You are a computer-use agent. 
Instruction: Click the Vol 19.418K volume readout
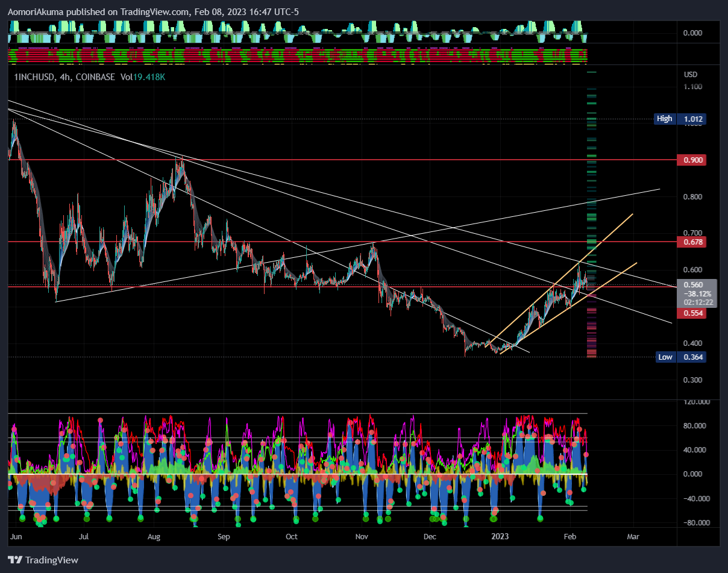pyautogui.click(x=143, y=77)
